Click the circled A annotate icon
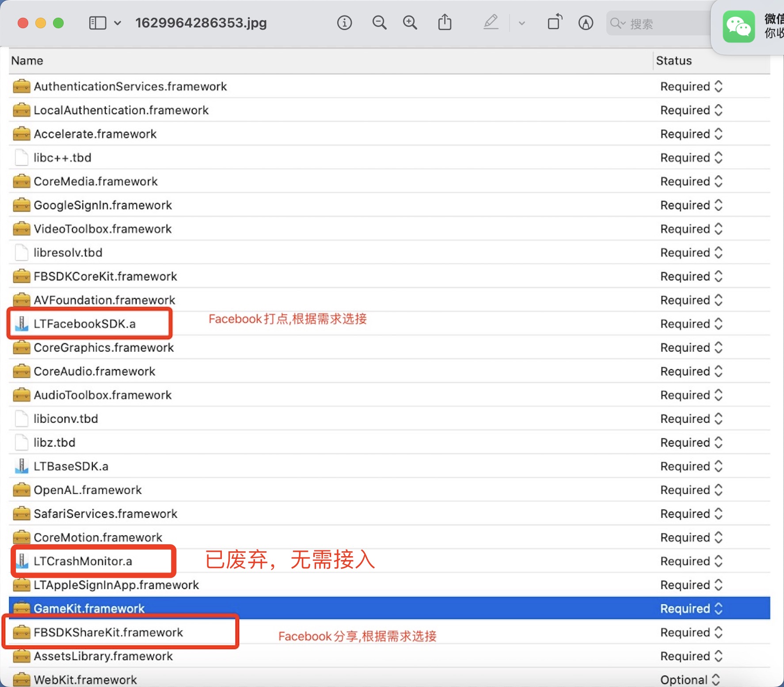The height and width of the screenshot is (687, 784). pyautogui.click(x=586, y=23)
